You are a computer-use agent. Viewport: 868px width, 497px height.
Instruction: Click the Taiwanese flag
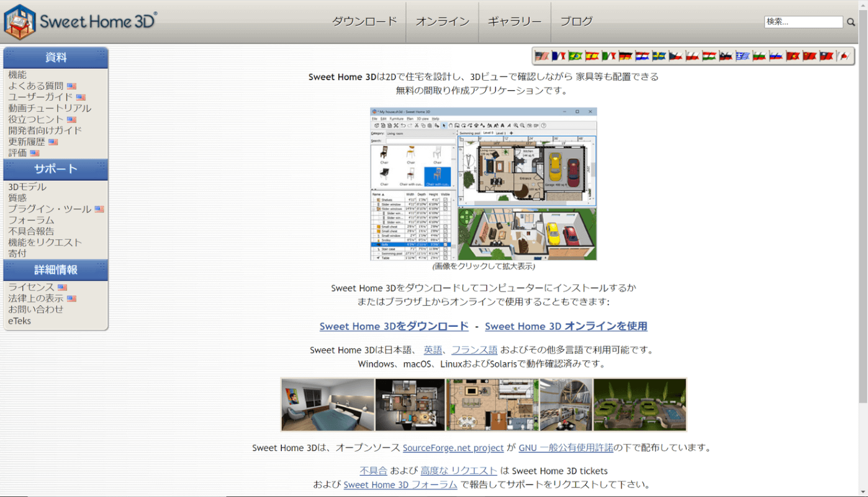tap(826, 56)
